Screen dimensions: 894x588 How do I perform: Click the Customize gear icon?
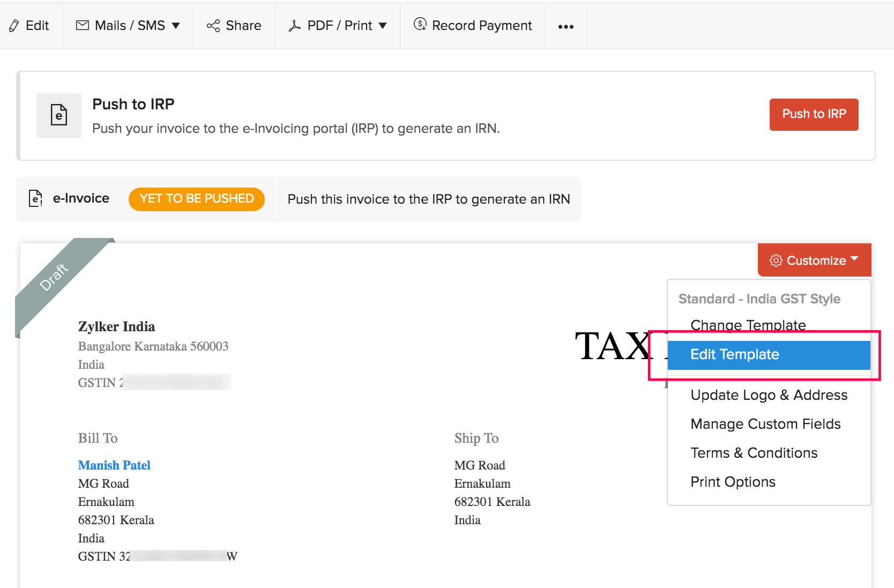pos(776,260)
